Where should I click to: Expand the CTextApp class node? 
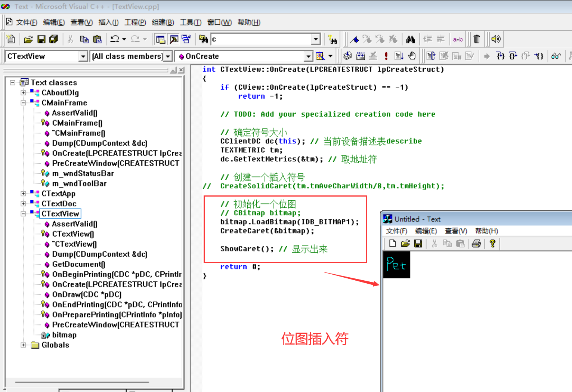[23, 194]
